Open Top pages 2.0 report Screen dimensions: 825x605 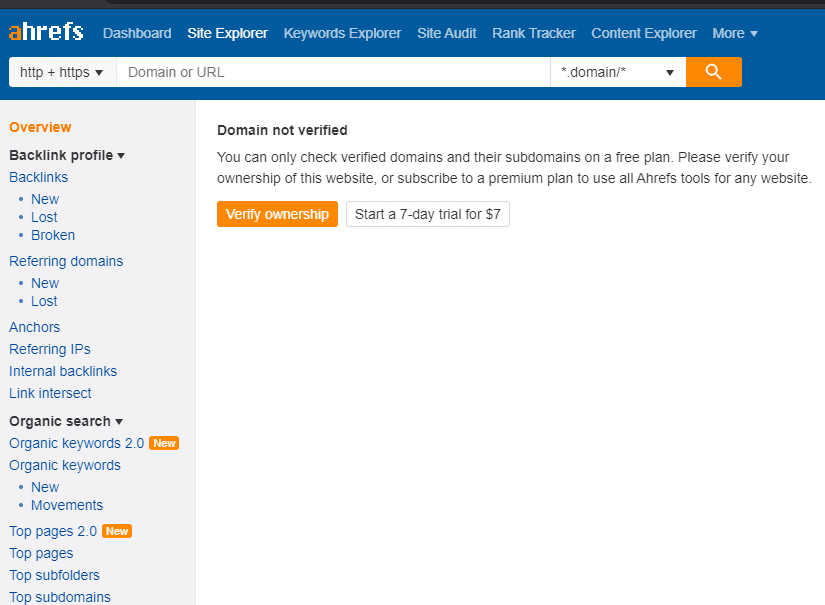tap(53, 531)
